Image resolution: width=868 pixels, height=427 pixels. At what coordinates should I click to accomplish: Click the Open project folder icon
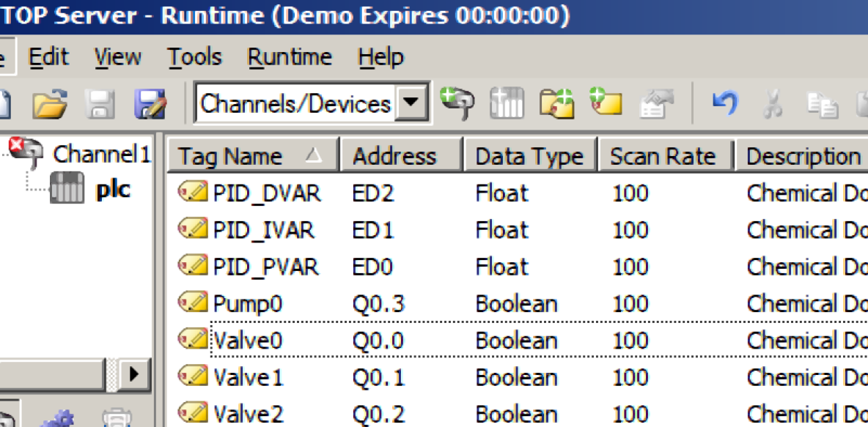[x=50, y=103]
